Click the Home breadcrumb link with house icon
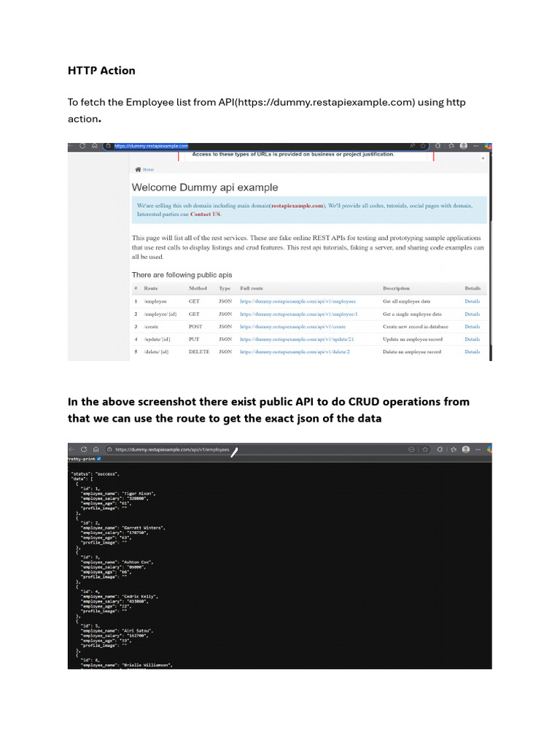This screenshot has width=560, height=747. tap(145, 169)
